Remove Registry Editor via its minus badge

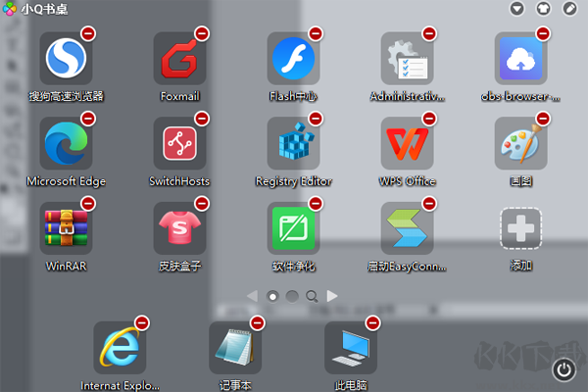pyautogui.click(x=316, y=119)
